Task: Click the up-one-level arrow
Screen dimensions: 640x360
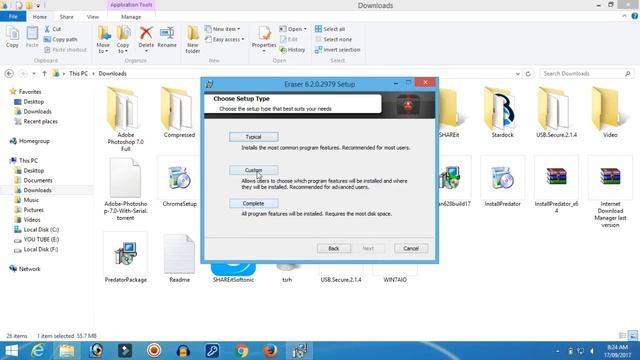Action: tap(44, 73)
